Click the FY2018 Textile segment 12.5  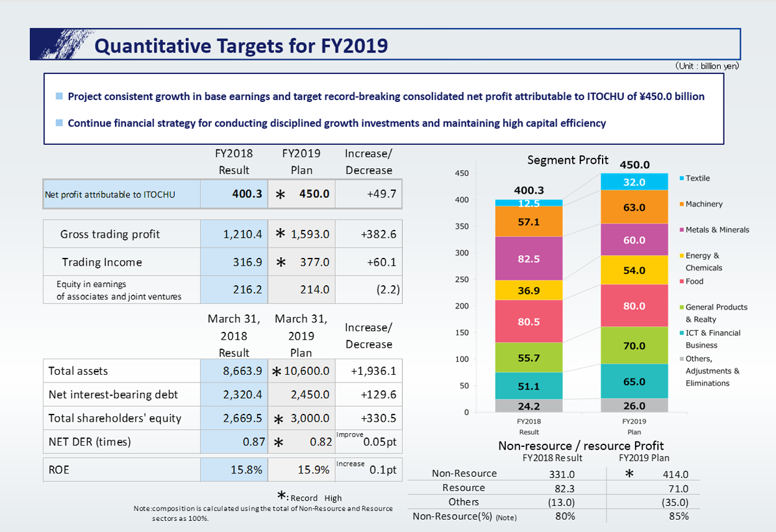[529, 203]
